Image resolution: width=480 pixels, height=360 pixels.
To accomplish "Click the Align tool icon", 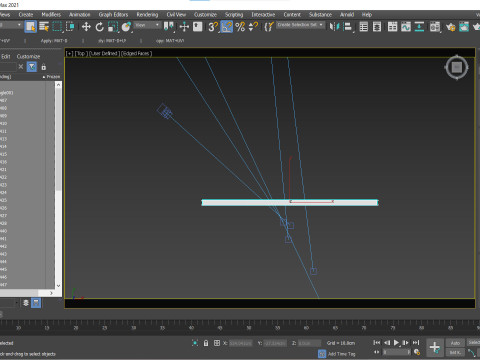I will [348, 27].
